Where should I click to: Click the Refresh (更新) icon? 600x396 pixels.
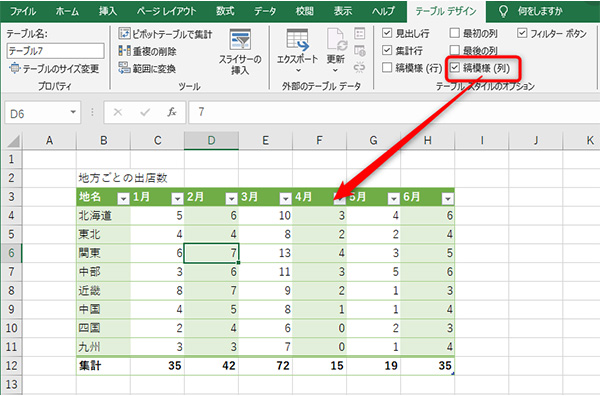[x=336, y=40]
